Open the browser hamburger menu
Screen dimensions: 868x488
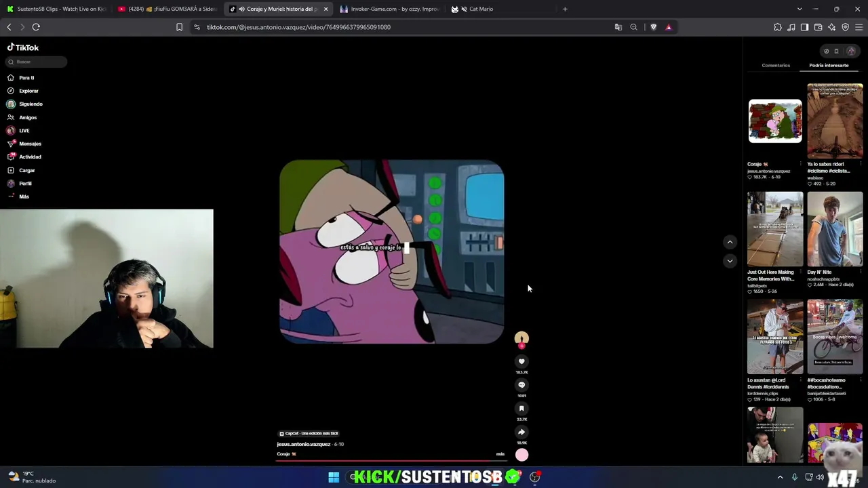(x=859, y=27)
